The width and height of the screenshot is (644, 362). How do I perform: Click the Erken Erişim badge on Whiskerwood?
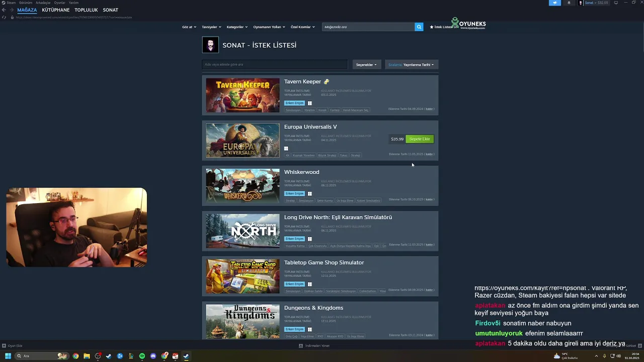[295, 194]
